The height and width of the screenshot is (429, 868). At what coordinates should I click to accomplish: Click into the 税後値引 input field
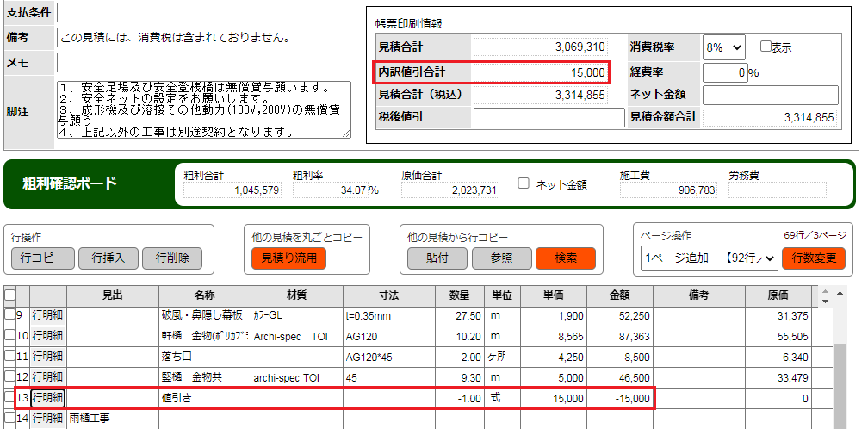[x=549, y=117]
